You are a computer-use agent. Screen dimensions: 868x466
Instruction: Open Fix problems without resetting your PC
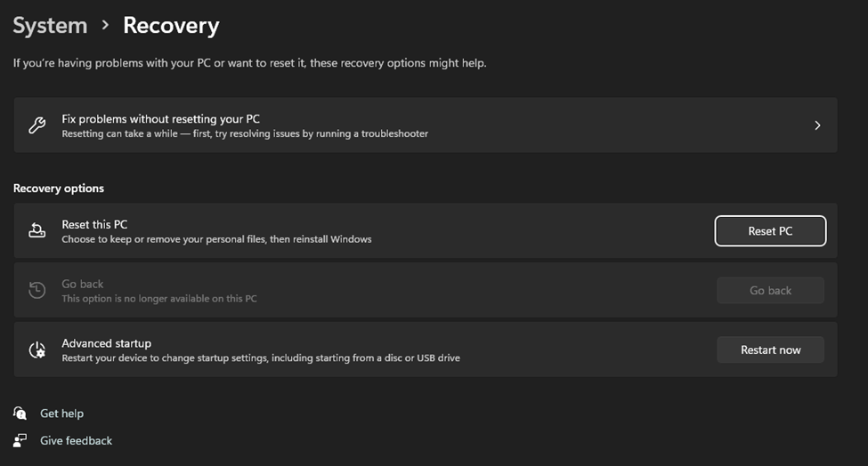click(x=426, y=125)
